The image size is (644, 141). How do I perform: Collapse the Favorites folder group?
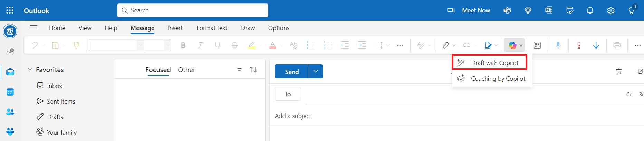30,69
